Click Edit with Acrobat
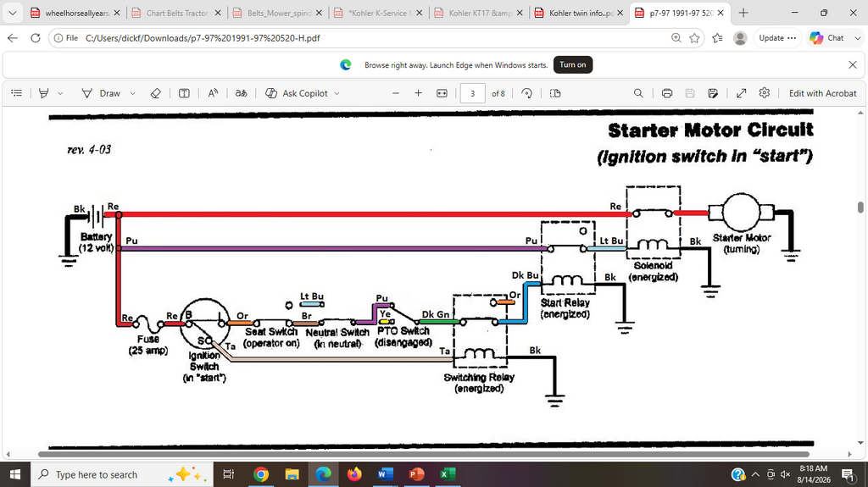Viewport: 868px width, 487px height. 822,93
